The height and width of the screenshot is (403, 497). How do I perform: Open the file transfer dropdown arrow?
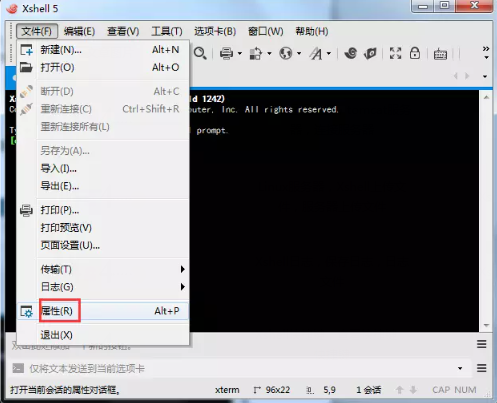269,53
